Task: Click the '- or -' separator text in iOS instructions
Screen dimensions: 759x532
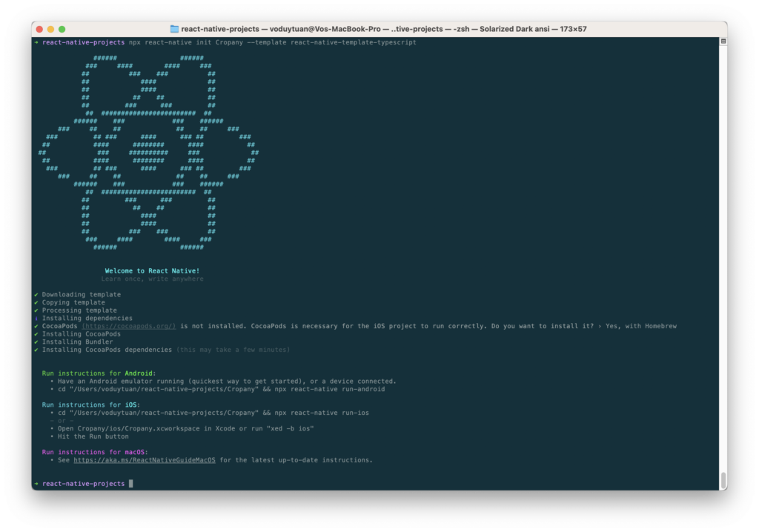Action: [62, 421]
